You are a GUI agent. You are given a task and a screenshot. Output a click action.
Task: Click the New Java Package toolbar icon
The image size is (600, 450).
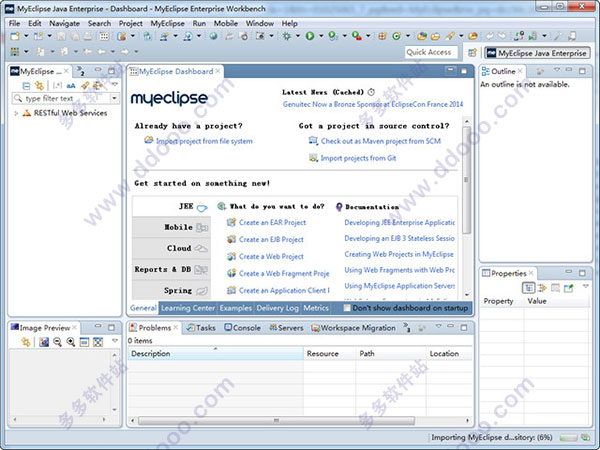382,36
